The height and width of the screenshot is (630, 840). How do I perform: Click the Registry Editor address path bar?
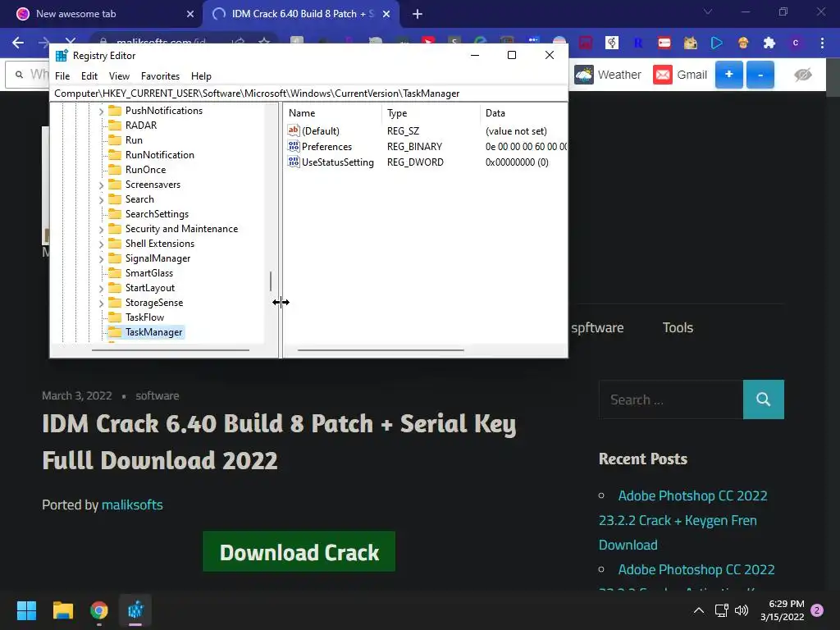tap(308, 94)
